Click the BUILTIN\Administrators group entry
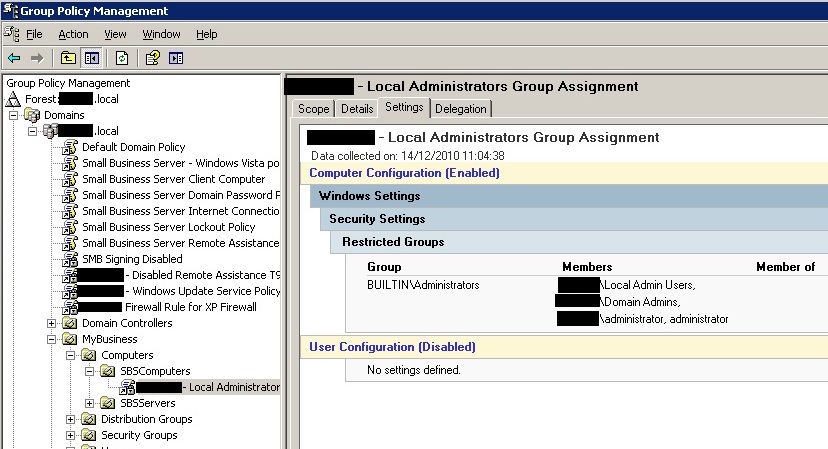Screen dimensions: 828x449 pyautogui.click(x=424, y=285)
